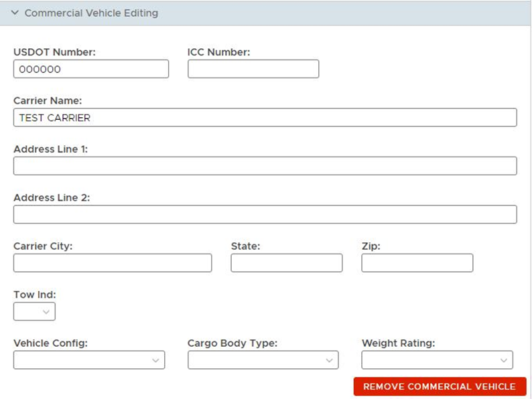The image size is (532, 399).
Task: Collapse the Commercial Vehicle Editing section chevron
Action: [15, 13]
